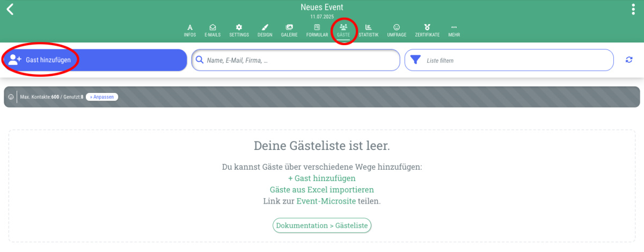This screenshot has width=644, height=252.
Task: Go back with the left arrow
Action: (x=10, y=9)
